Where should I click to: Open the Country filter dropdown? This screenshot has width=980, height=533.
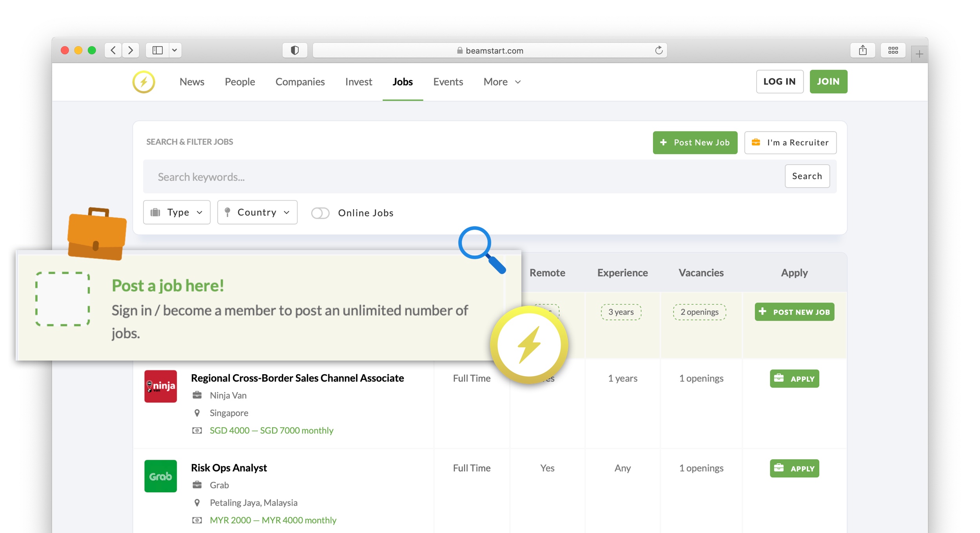click(x=257, y=212)
